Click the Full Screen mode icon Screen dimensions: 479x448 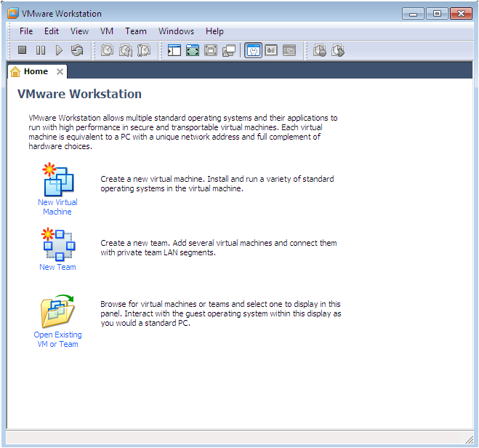pos(211,50)
